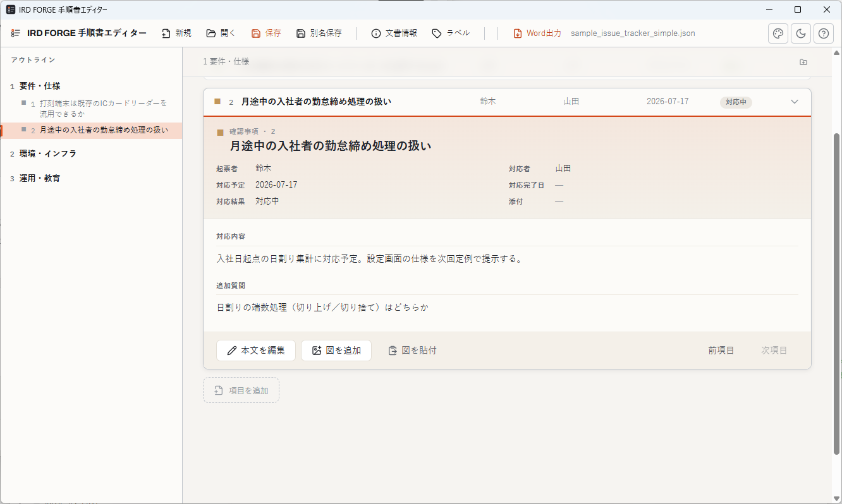
Task: Click the date 2026-07-17 in card header
Action: [x=668, y=102]
